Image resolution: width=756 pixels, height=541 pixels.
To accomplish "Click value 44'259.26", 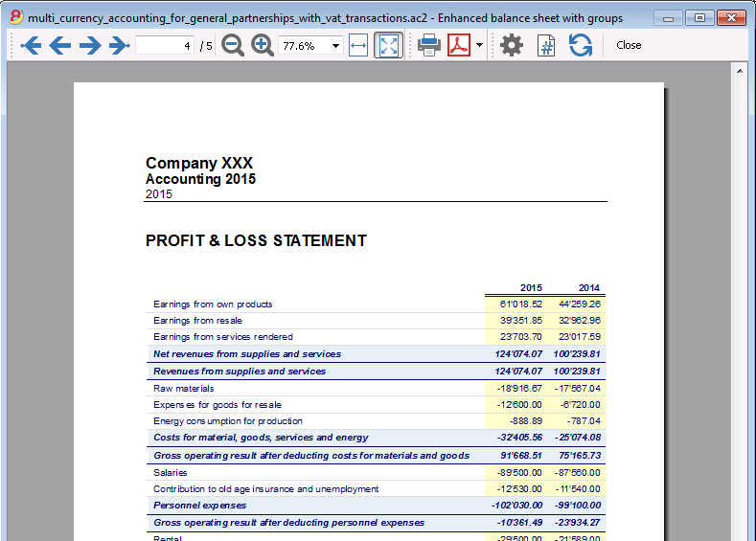I will click(580, 304).
